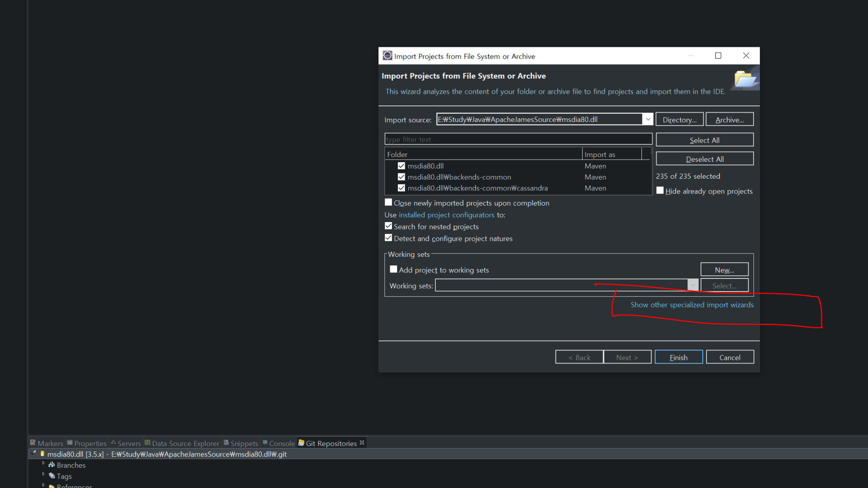Image resolution: width=868 pixels, height=488 pixels.
Task: Uncheck msdia80.dll\backends-common folder checkbox
Action: [401, 177]
